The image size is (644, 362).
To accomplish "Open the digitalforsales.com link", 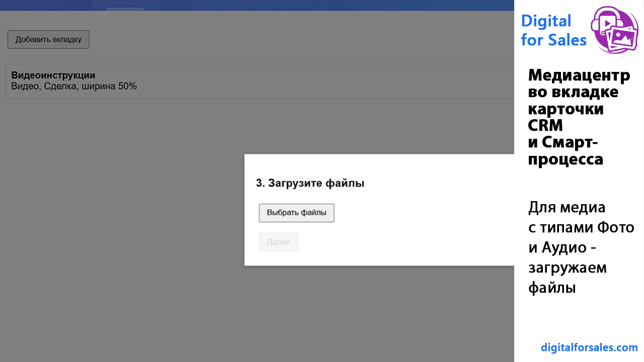I will click(589, 347).
